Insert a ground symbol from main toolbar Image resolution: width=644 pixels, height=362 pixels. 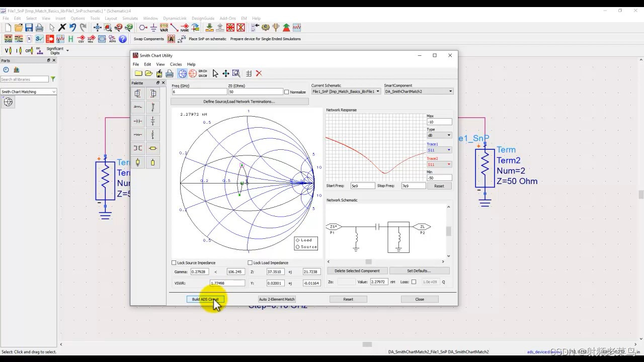(x=153, y=28)
